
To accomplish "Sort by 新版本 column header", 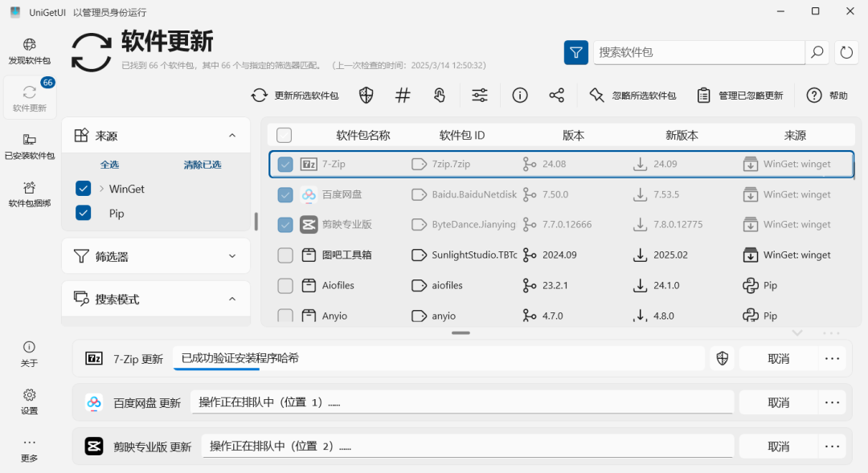I will (x=682, y=135).
